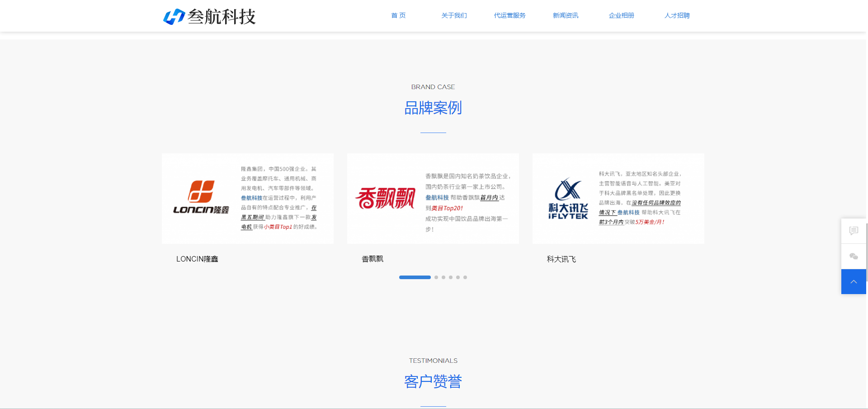
Task: Click the TESTIMONIALS subtitle text
Action: pyautogui.click(x=433, y=361)
